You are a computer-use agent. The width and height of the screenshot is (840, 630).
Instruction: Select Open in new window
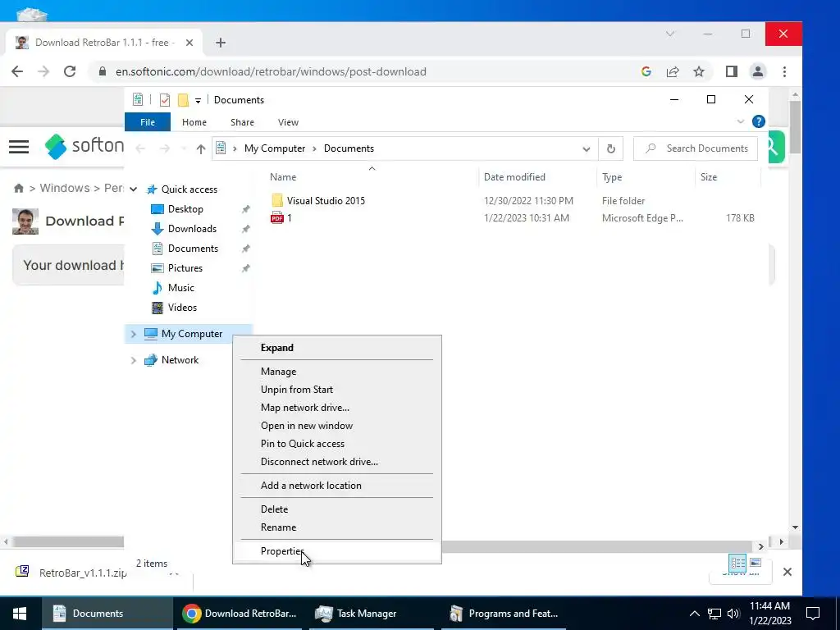click(337, 426)
